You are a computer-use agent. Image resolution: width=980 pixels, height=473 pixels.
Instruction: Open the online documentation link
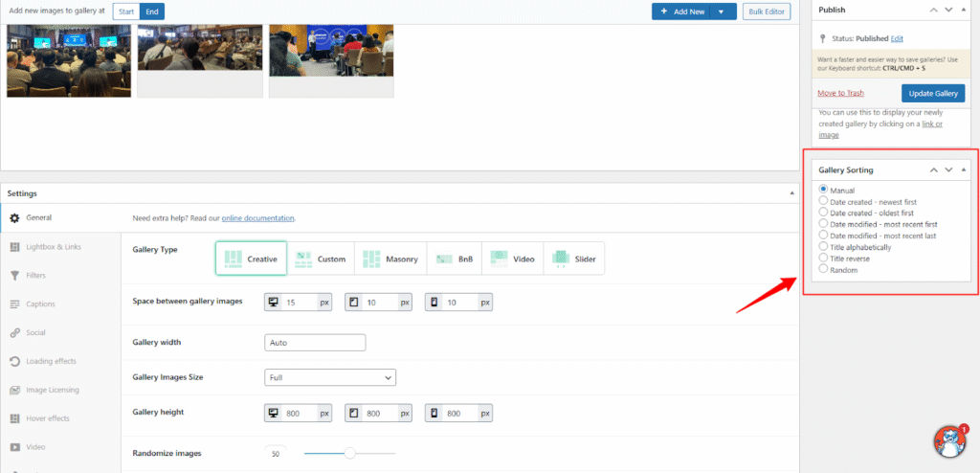[x=257, y=218]
